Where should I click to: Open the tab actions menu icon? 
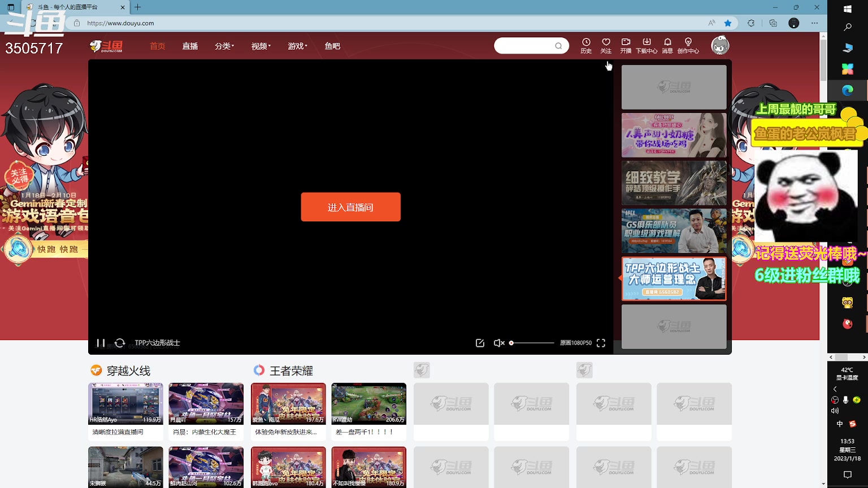(x=11, y=7)
